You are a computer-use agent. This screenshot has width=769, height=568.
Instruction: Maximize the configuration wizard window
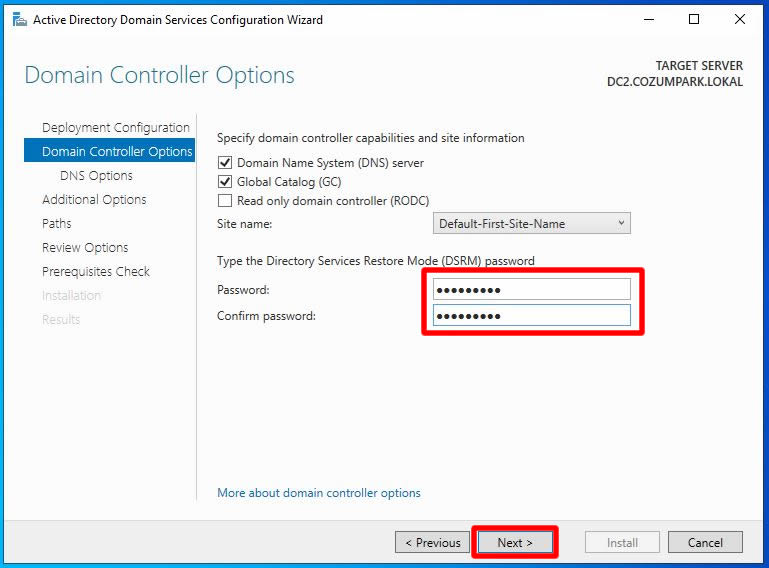[x=694, y=20]
